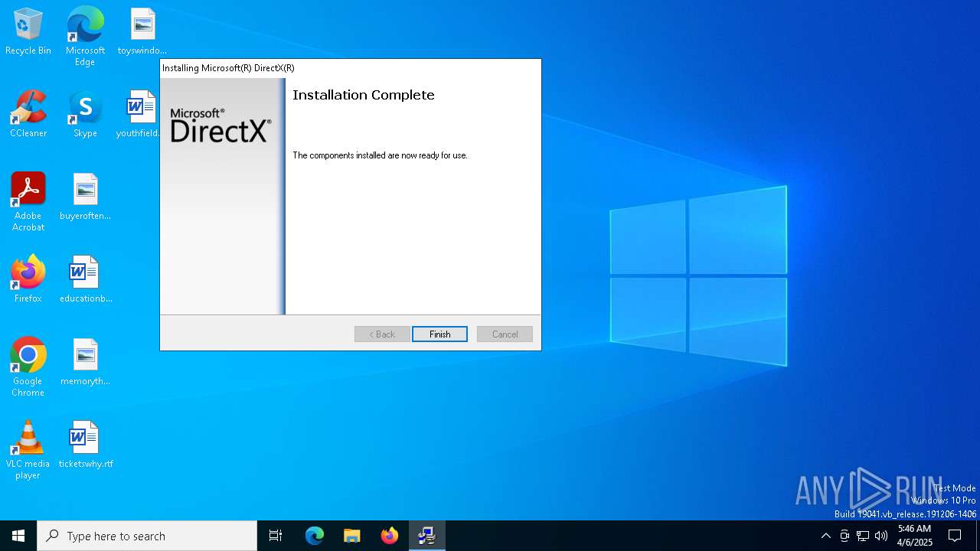Viewport: 980px width, 551px height.
Task: Select the memoryth... image file
Action: pyautogui.click(x=85, y=363)
